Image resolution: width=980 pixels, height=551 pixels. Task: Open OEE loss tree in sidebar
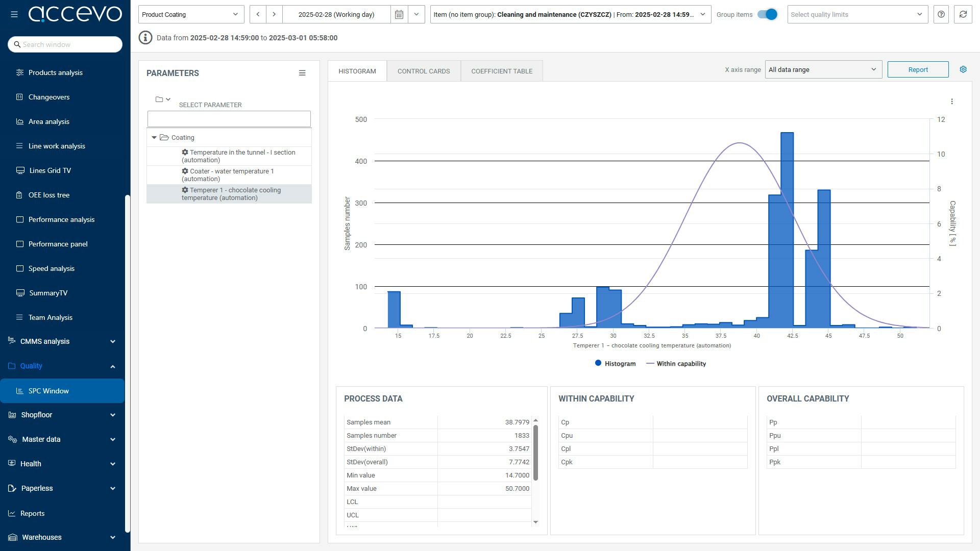tap(48, 195)
